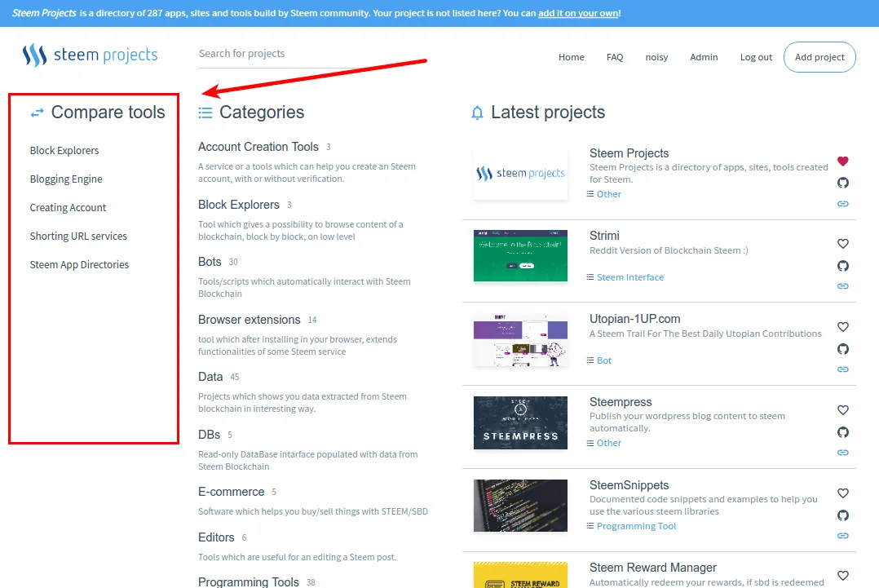Open GitHub icon for Utopian-1UP.com

click(842, 349)
